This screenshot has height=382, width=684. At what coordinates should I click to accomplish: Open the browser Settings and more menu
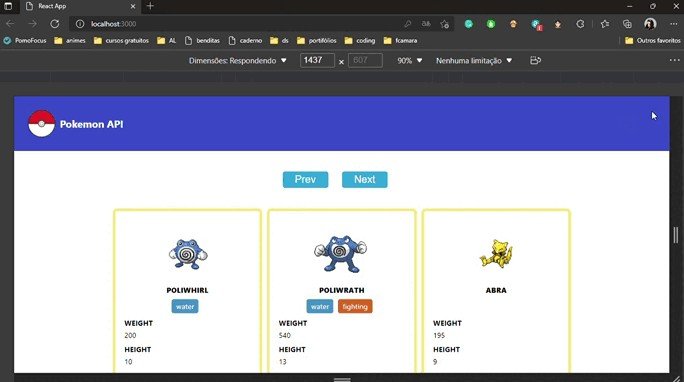(x=673, y=24)
